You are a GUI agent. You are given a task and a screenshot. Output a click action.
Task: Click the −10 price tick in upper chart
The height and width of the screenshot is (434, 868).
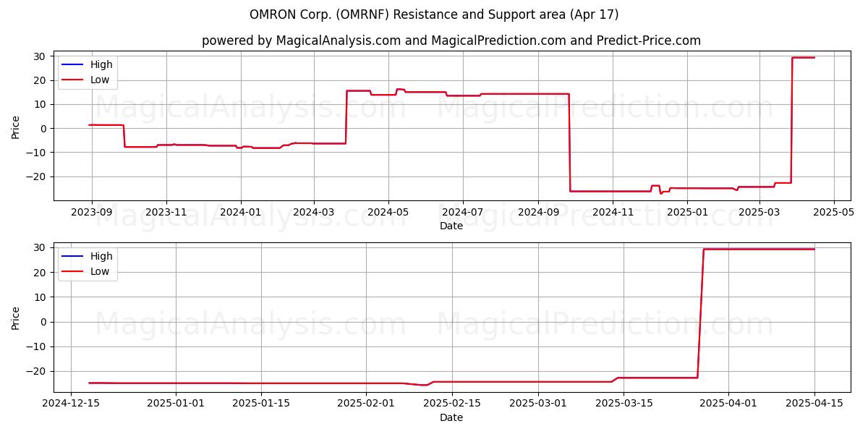[x=37, y=152]
